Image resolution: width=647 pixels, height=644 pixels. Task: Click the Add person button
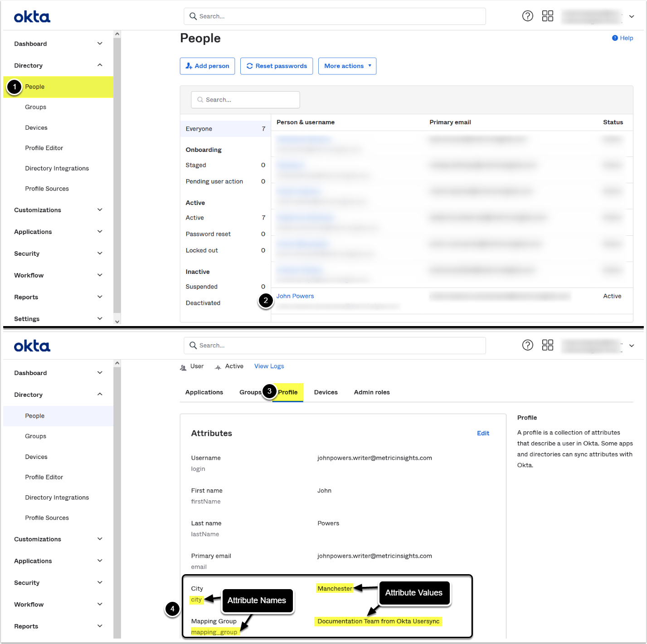[x=208, y=66]
